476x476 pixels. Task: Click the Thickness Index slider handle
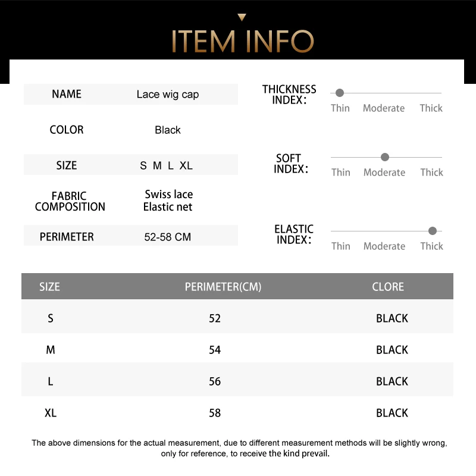tap(340, 93)
